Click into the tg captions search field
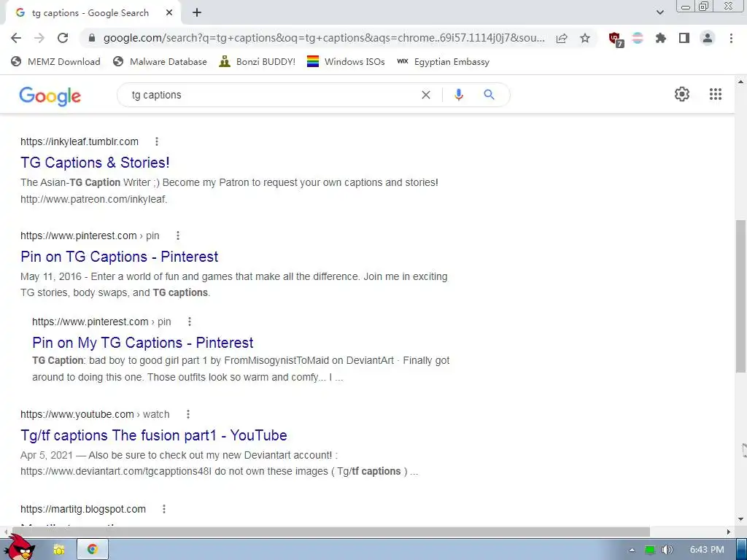Image resolution: width=747 pixels, height=560 pixels. pyautogui.click(x=271, y=95)
